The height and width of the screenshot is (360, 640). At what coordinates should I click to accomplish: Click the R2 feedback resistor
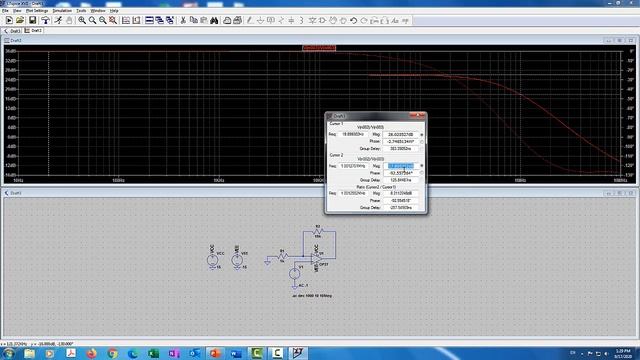pyautogui.click(x=318, y=231)
